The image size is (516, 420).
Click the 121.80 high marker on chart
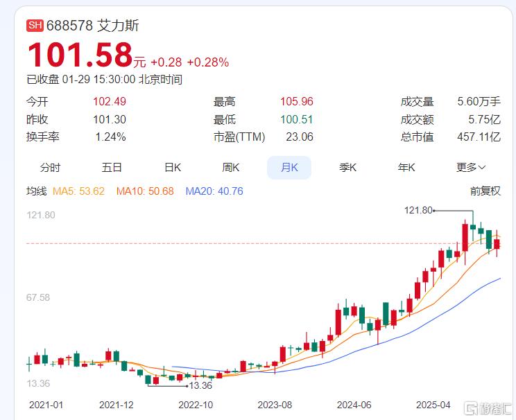(418, 210)
